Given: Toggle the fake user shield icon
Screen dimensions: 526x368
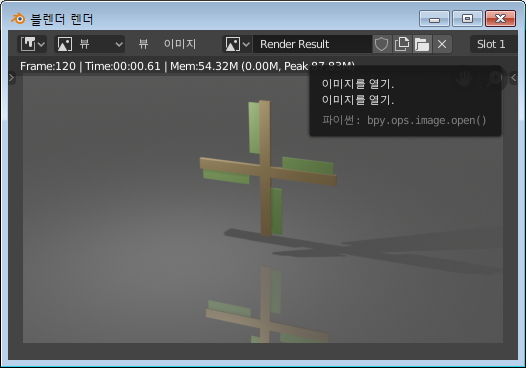Looking at the screenshot, I should pyautogui.click(x=381, y=44).
